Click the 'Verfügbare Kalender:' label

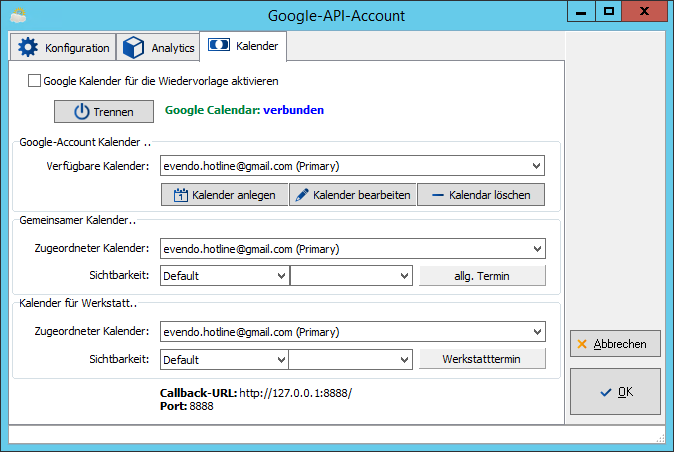(98, 166)
